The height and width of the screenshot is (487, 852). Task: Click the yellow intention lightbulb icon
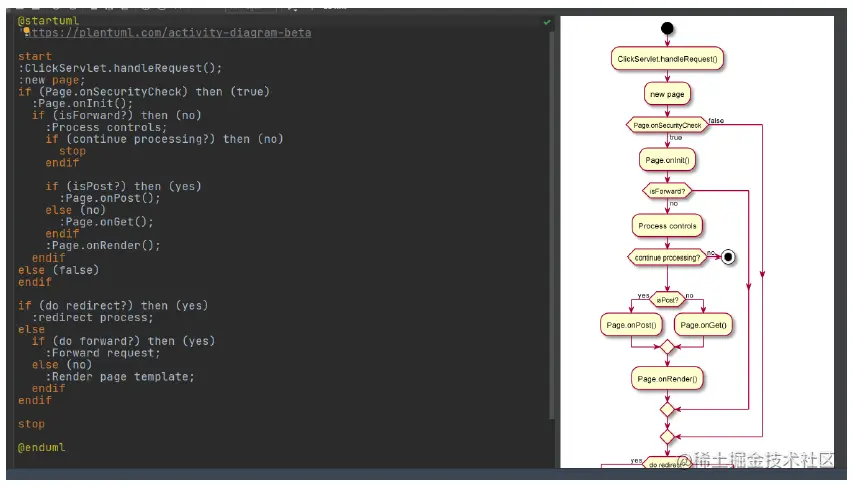tap(26, 31)
